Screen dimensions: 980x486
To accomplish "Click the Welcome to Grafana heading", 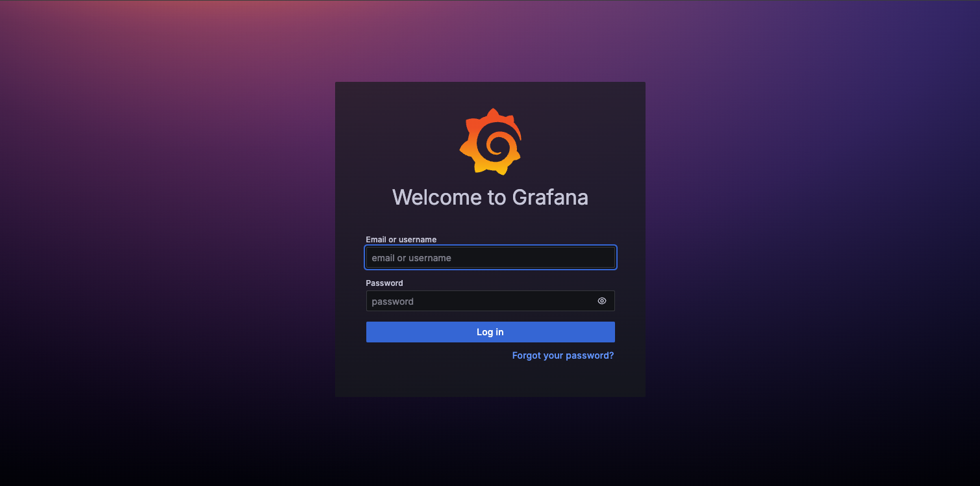I will pos(490,197).
